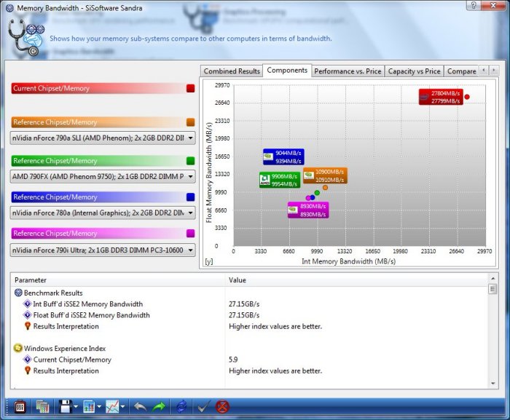Screen dimensions: 510x420
Task: Click the Int Buff'd row diamond icon
Action: (28, 304)
